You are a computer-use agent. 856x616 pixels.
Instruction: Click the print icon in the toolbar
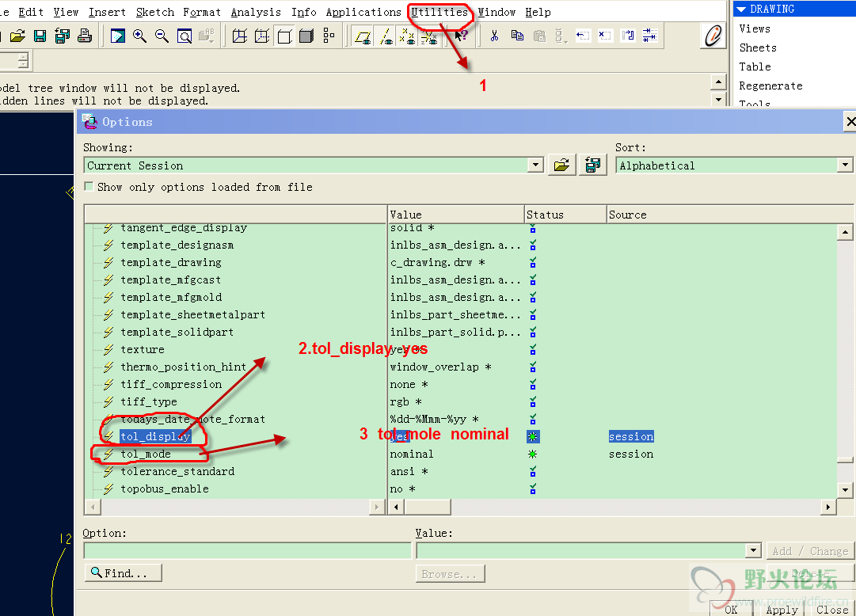click(85, 36)
